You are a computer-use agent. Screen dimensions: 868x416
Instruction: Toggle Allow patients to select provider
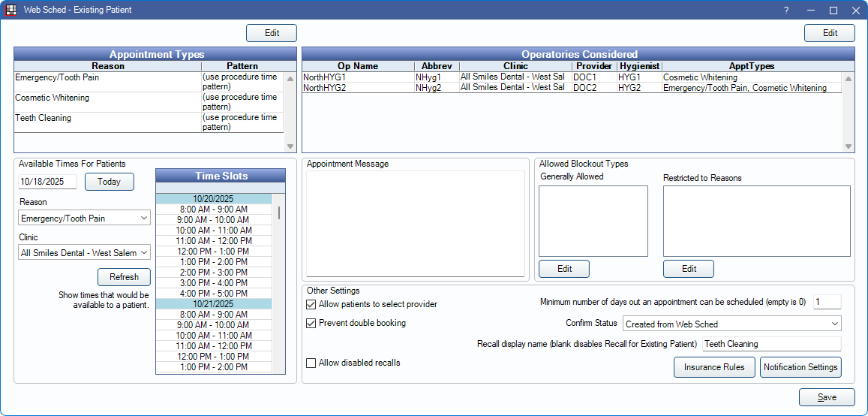point(311,305)
